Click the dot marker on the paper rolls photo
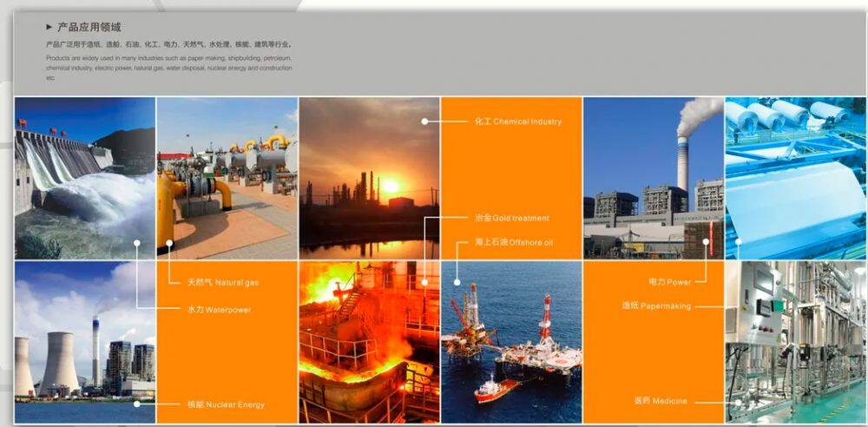 click(x=739, y=243)
